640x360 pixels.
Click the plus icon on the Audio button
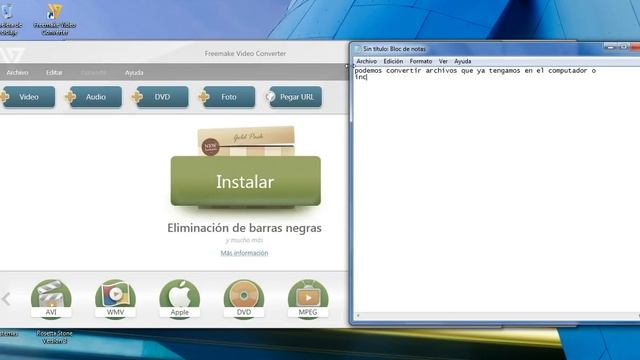click(70, 97)
